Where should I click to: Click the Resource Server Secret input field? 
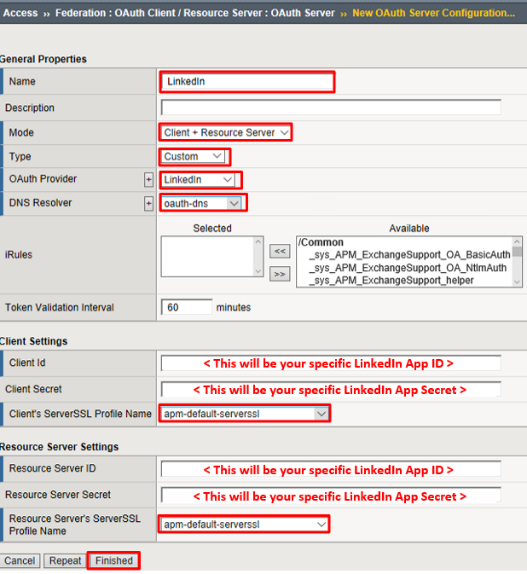[x=331, y=496]
